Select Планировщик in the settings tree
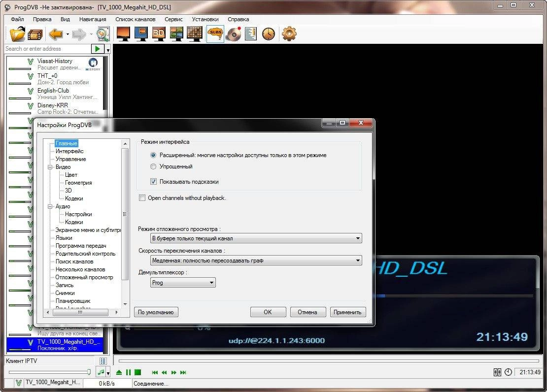This screenshot has height=392, width=547. [73, 301]
